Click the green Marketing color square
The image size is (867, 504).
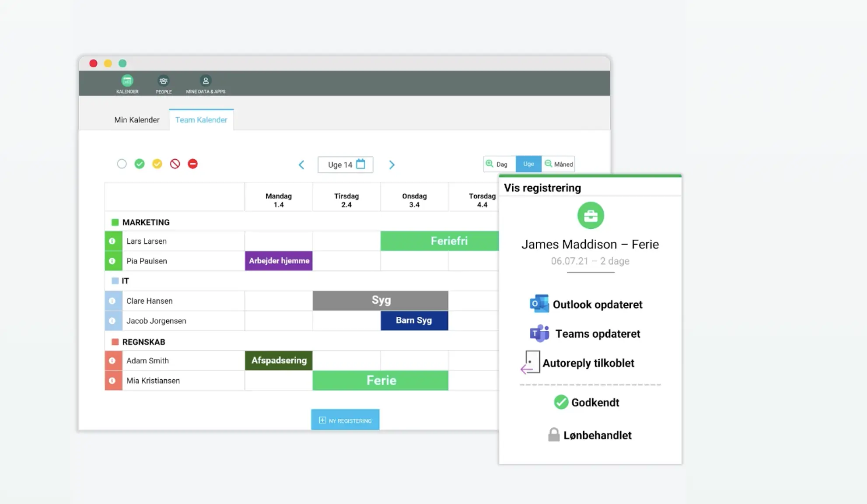pos(115,222)
